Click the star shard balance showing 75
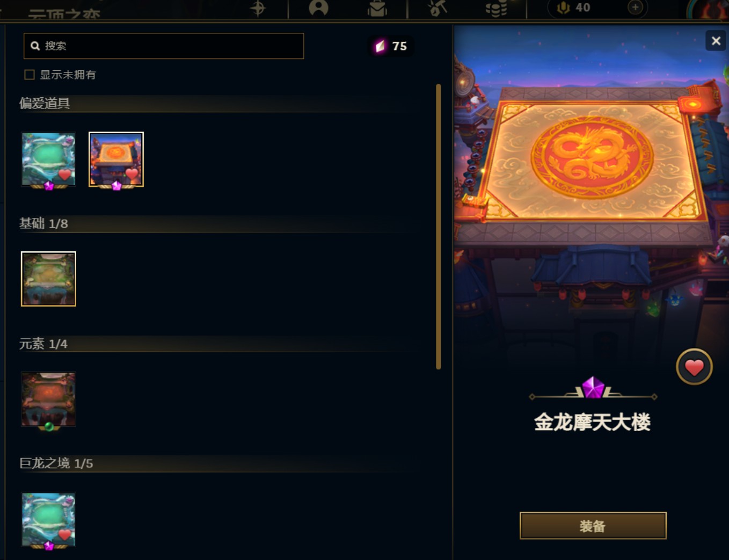The height and width of the screenshot is (560, 729). pyautogui.click(x=391, y=46)
